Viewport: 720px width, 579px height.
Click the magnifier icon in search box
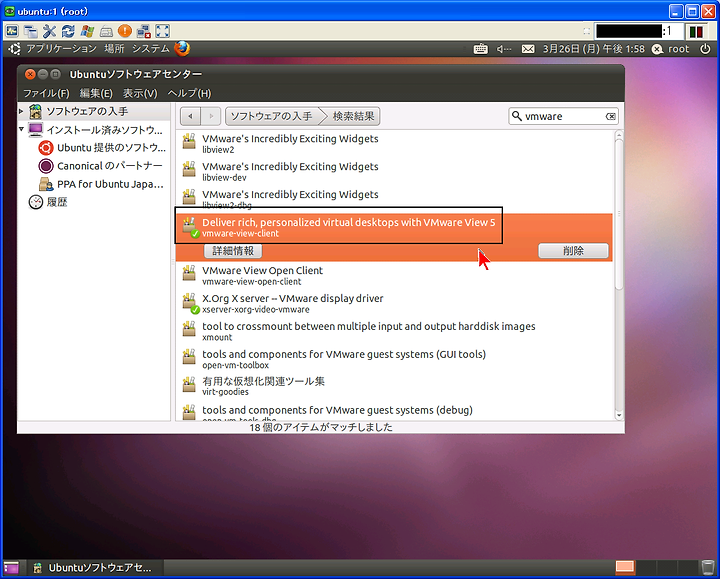tap(517, 116)
